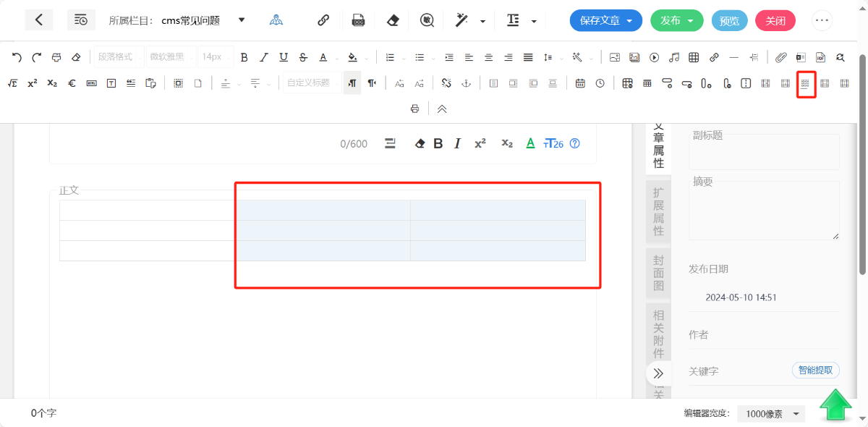Click the insert date calendar icon
868x427 pixels.
click(x=580, y=83)
